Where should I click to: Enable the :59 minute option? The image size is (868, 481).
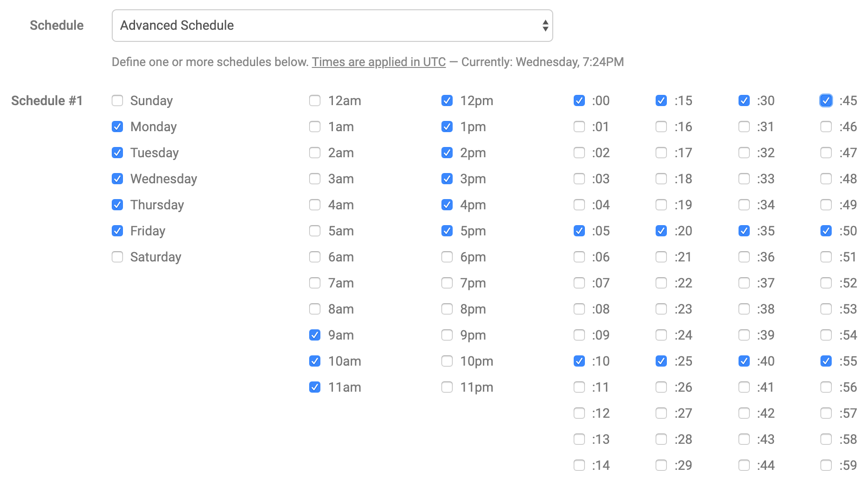point(826,465)
